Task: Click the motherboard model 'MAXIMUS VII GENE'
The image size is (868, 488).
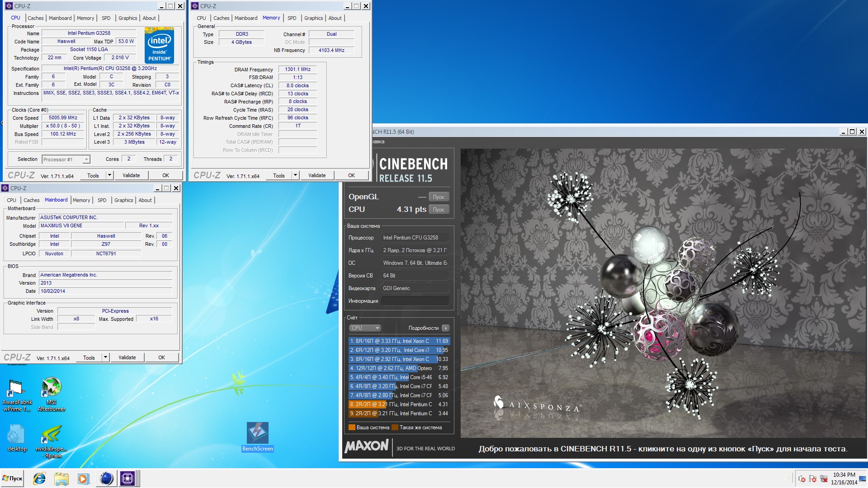Action: pyautogui.click(x=81, y=225)
